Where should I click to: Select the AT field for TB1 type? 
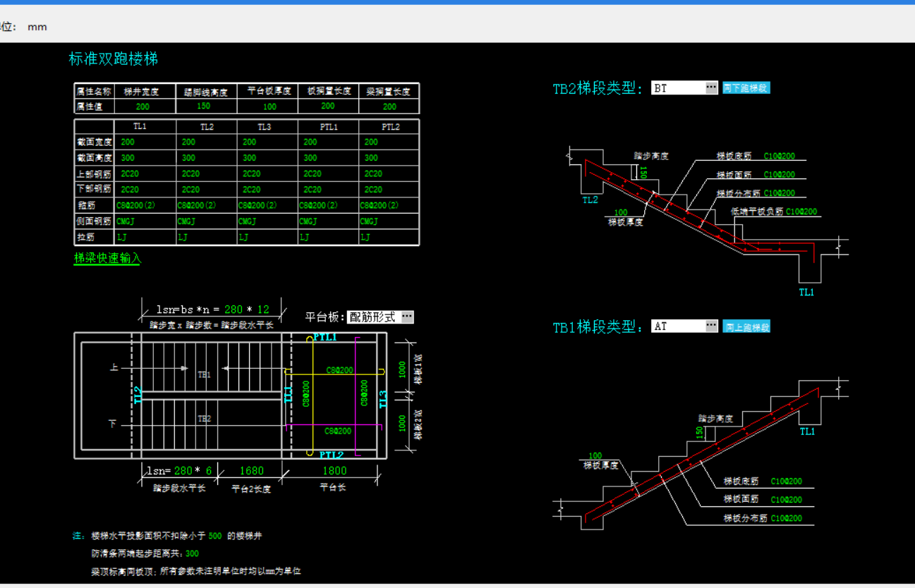click(678, 326)
